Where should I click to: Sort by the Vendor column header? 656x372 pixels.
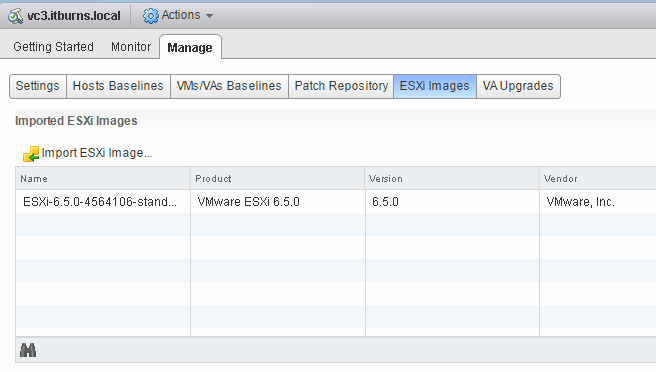(598, 179)
